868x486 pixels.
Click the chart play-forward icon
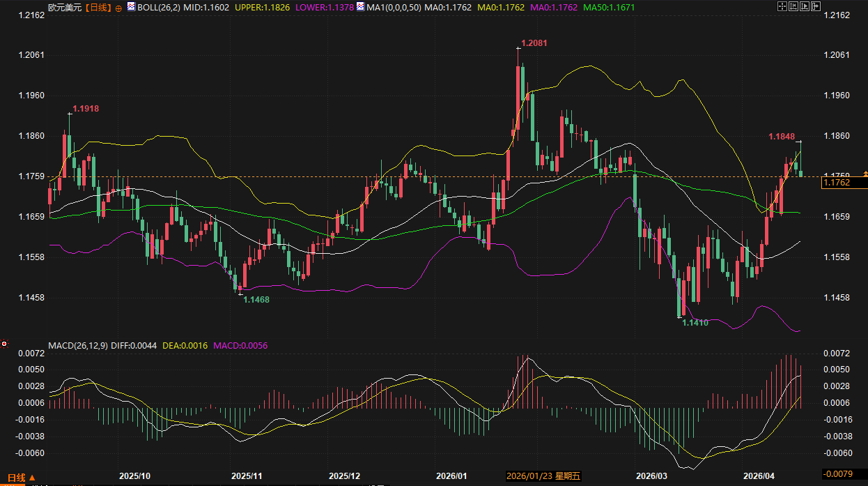coord(805,6)
